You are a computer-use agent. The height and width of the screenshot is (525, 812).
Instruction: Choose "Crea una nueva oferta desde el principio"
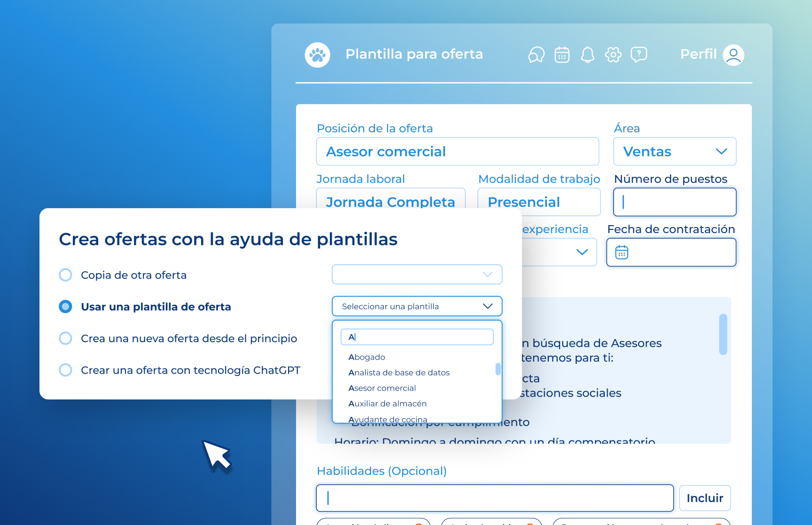[x=65, y=338]
